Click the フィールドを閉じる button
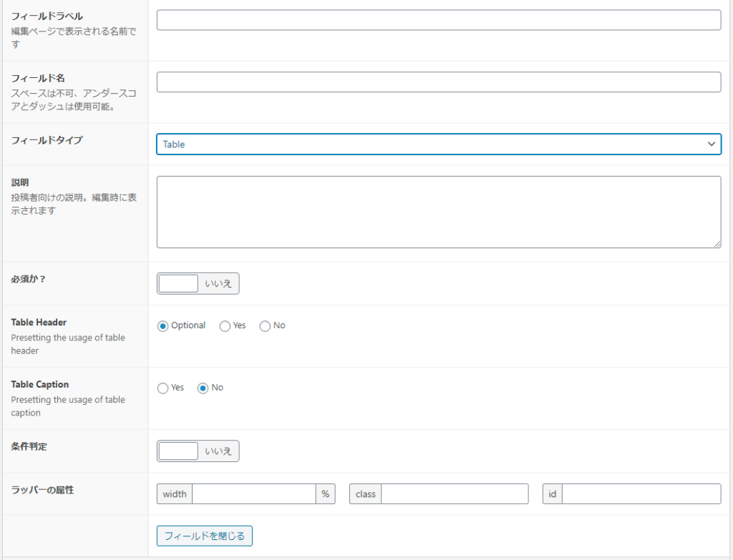 pos(204,536)
